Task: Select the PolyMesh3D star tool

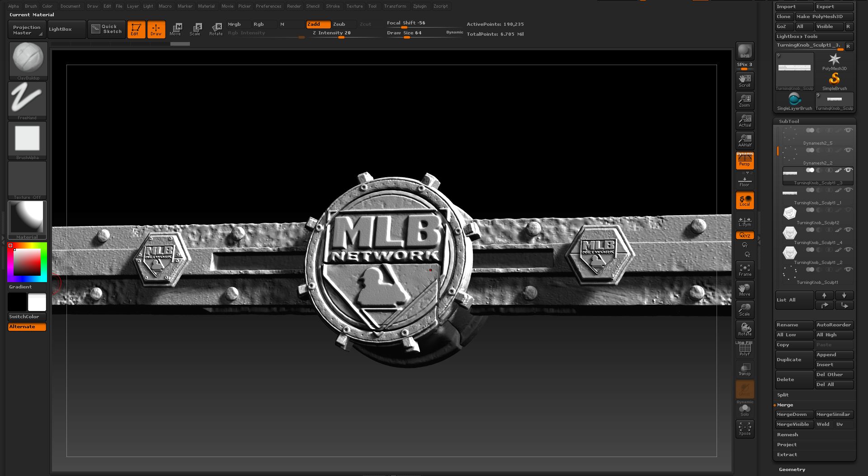Action: 834,62
